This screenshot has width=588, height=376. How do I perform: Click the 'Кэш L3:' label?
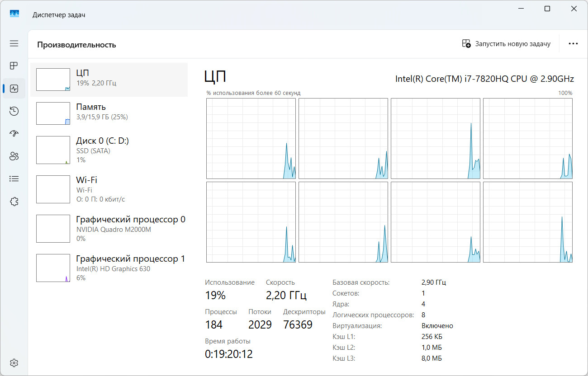[x=344, y=358]
